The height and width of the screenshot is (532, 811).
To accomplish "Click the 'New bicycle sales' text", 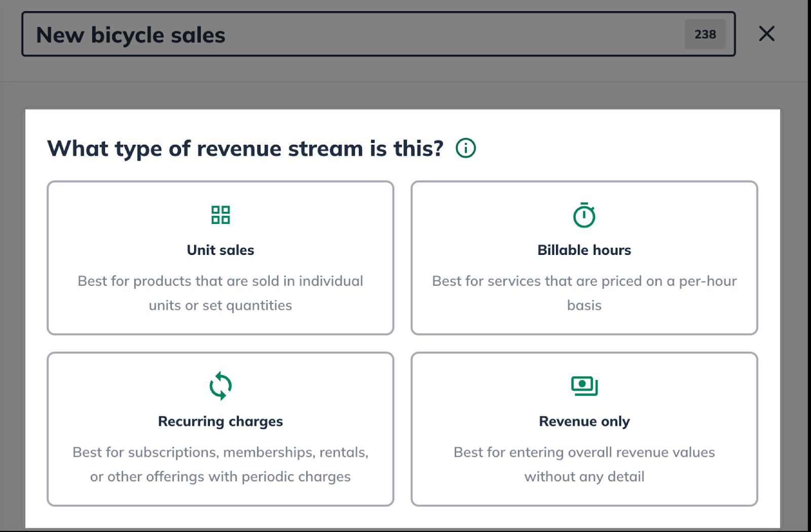I will point(131,35).
